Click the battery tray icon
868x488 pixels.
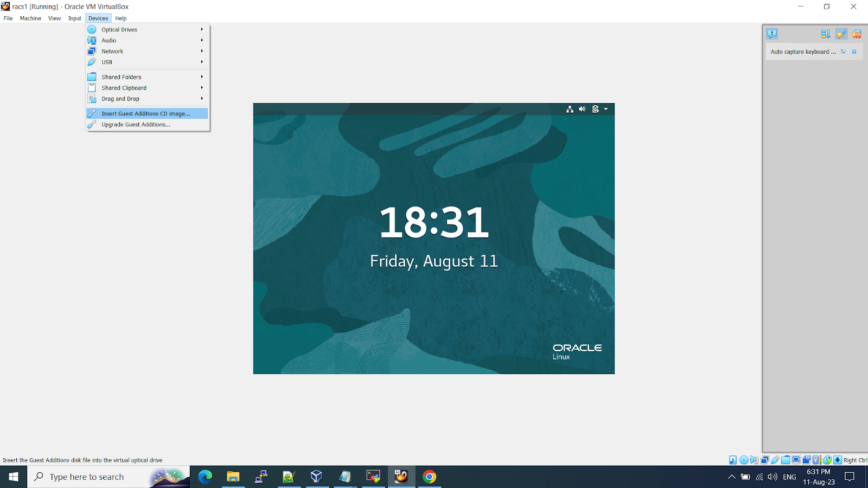point(745,477)
